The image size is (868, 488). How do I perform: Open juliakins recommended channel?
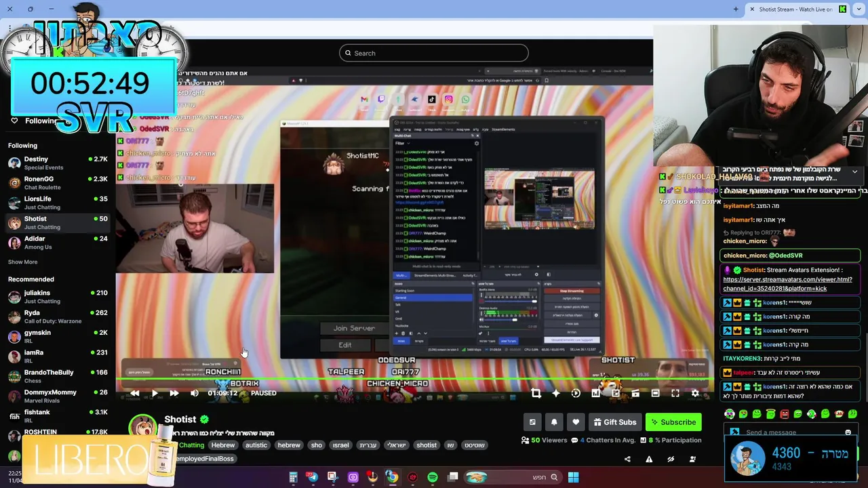tap(58, 297)
